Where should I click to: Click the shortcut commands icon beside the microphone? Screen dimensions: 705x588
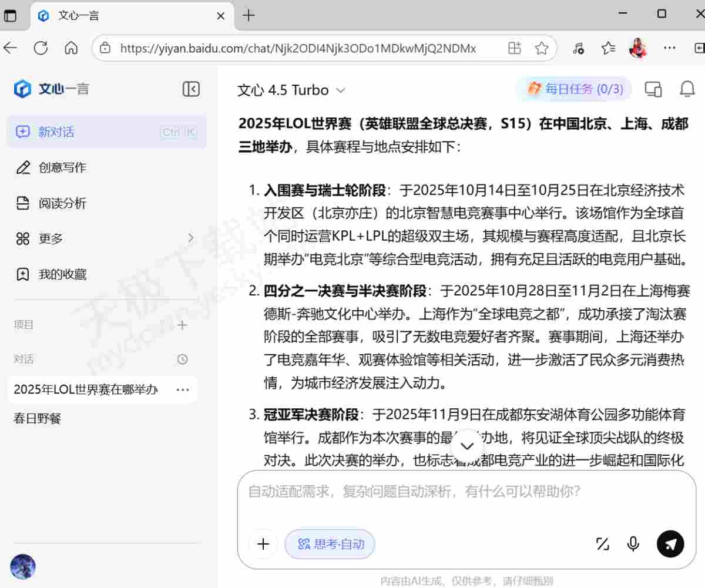click(x=602, y=544)
